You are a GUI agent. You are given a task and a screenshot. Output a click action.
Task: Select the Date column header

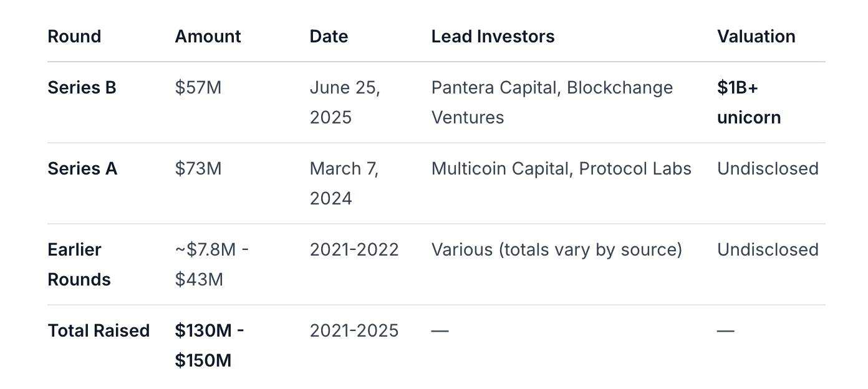tap(329, 37)
